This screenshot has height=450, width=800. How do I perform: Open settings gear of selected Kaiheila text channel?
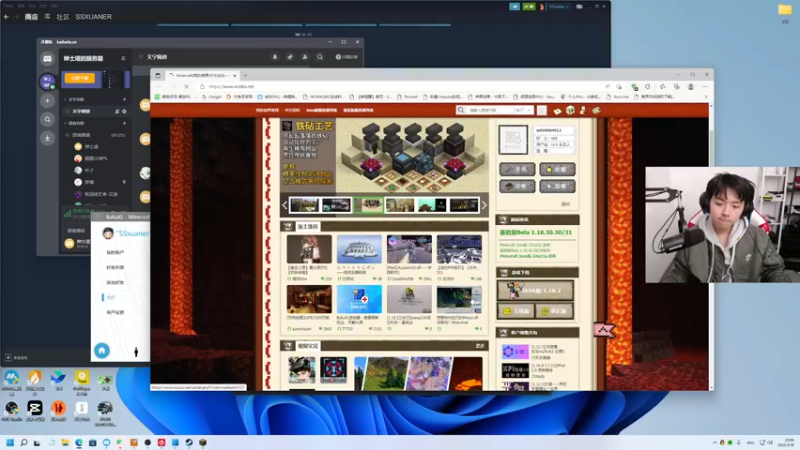pos(124,111)
